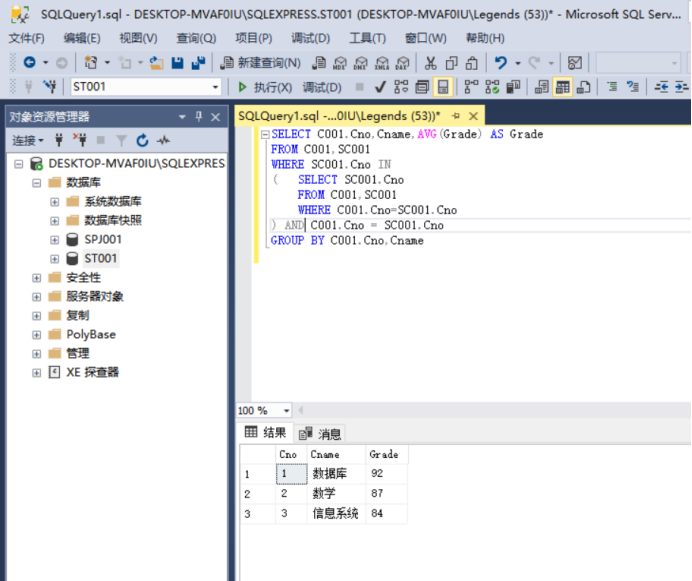Toggle include live query statistics
692x581 pixels.
pyautogui.click(x=492, y=87)
